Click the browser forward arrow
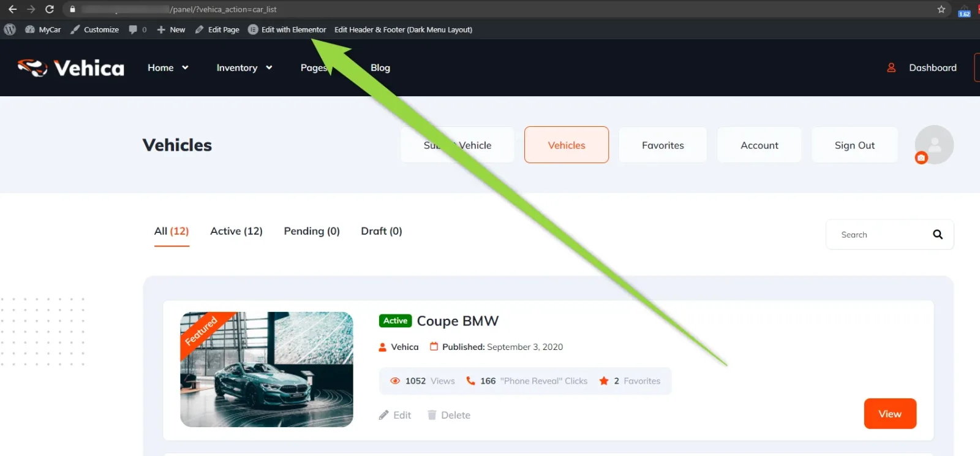Image resolution: width=980 pixels, height=456 pixels. (x=31, y=9)
